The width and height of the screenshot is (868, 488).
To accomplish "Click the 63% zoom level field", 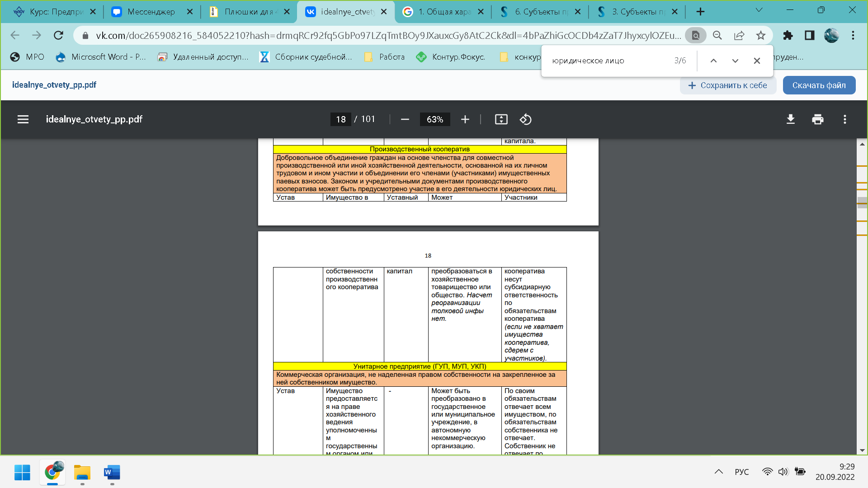I will click(x=435, y=119).
